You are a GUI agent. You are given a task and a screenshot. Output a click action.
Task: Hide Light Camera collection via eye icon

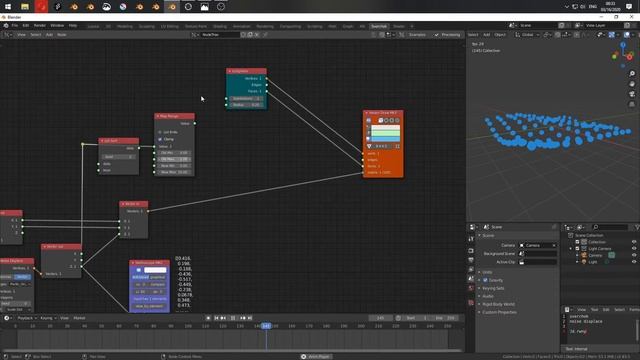point(634,249)
